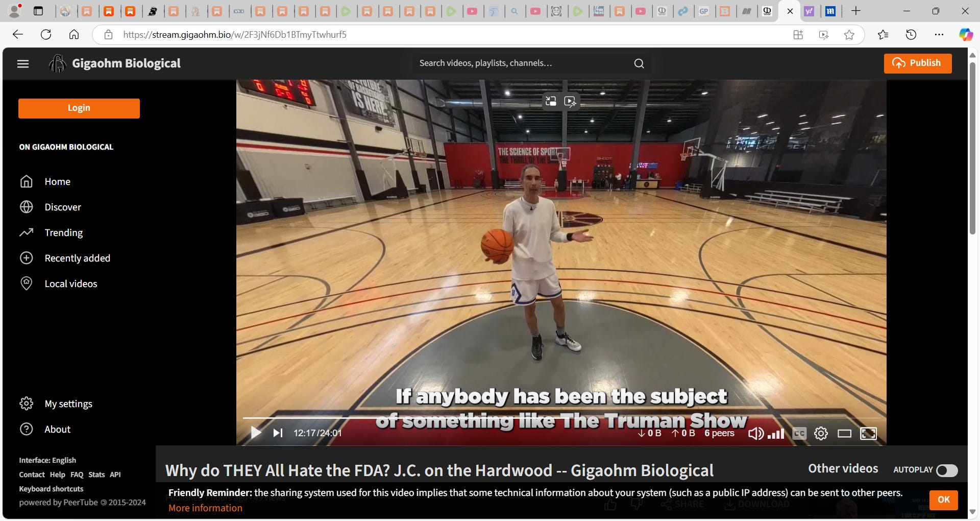Click the page vertical scrollbar
The width and height of the screenshot is (980, 521).
click(x=972, y=148)
